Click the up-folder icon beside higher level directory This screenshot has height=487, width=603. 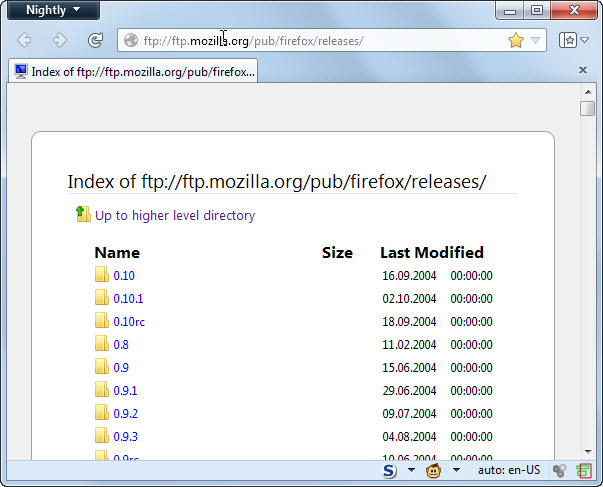click(83, 214)
